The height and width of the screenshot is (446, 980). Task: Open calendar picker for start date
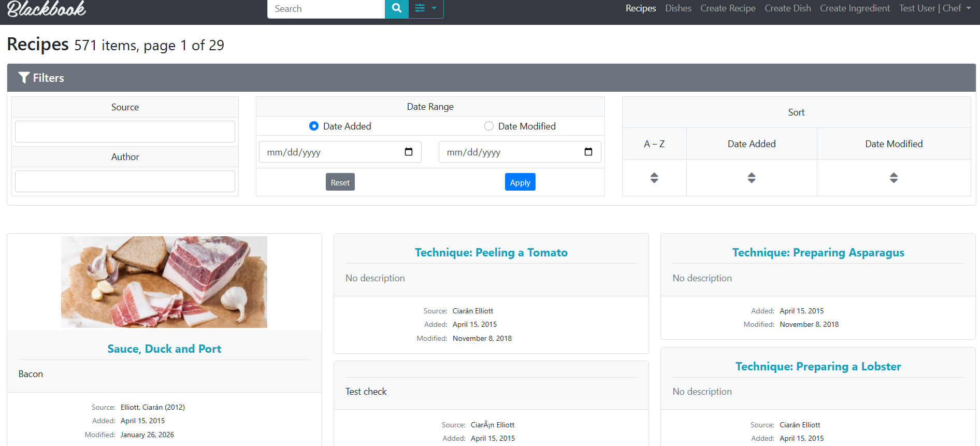[409, 152]
